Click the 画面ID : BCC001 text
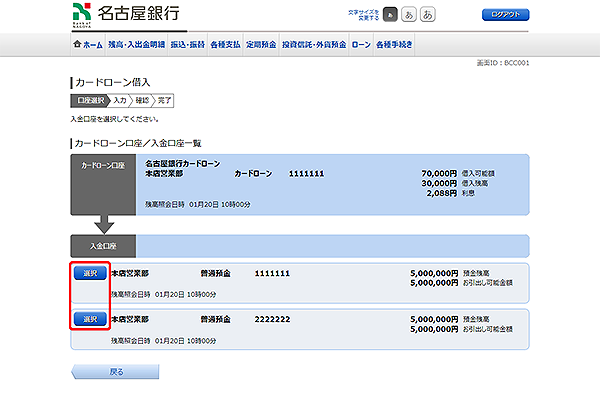 pyautogui.click(x=503, y=63)
